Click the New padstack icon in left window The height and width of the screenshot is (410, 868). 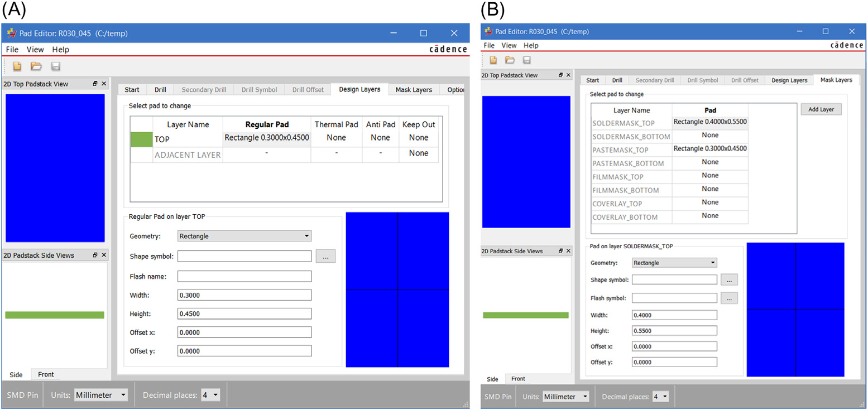17,66
